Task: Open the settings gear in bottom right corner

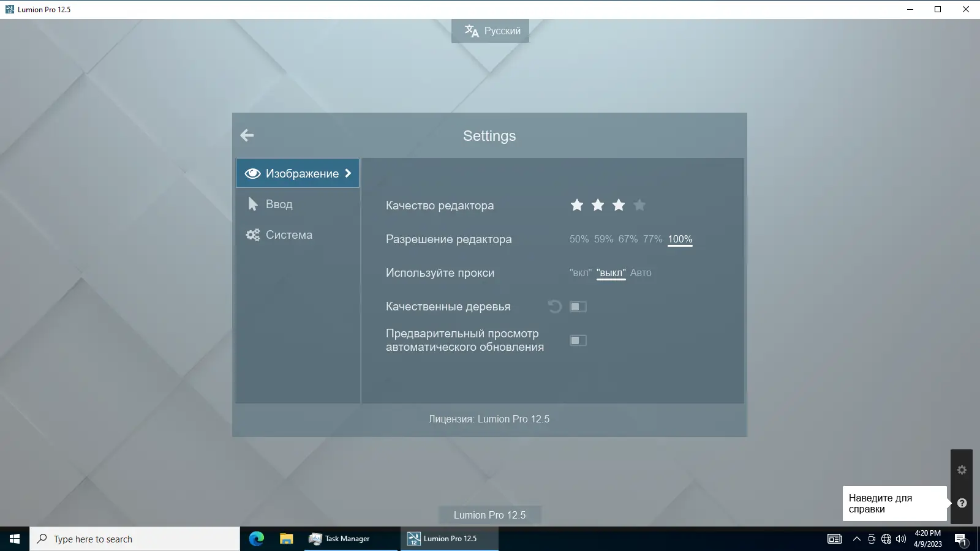Action: tap(962, 470)
